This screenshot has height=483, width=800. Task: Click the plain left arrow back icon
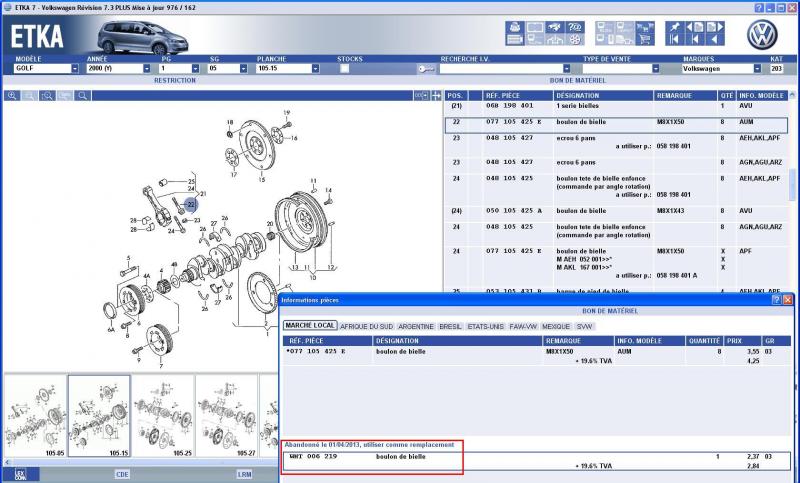point(715,39)
